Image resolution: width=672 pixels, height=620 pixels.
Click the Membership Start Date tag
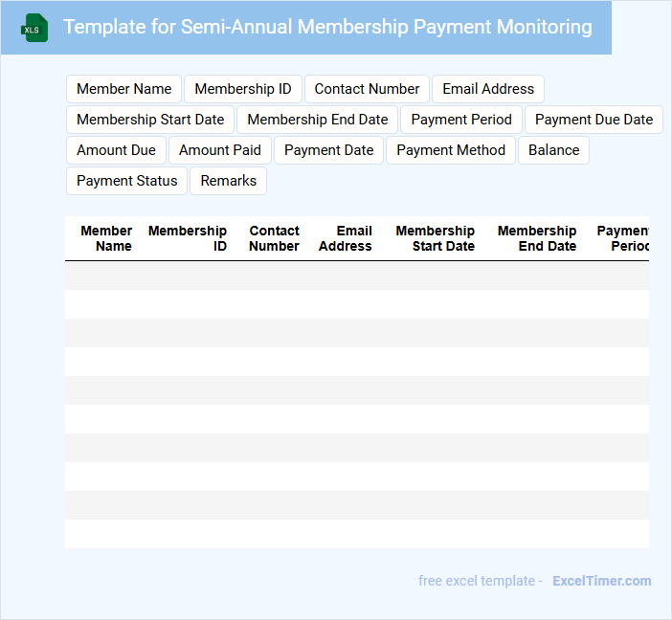[x=150, y=120]
